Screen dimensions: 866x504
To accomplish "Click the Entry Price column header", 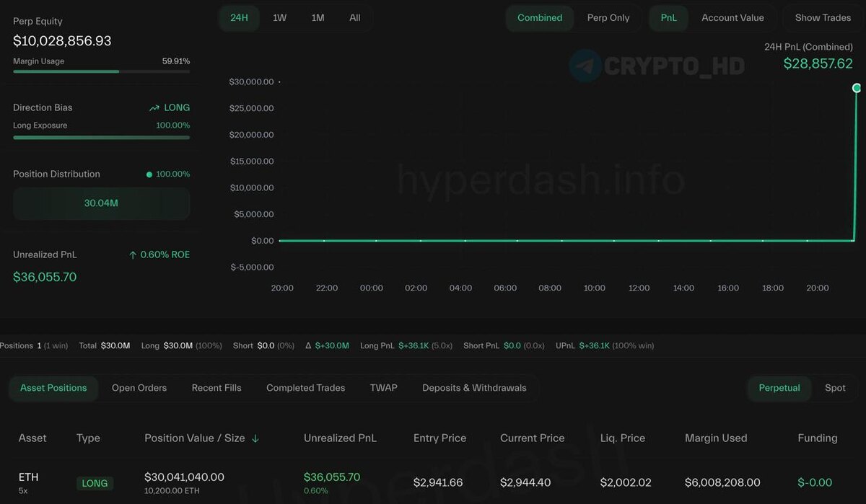I will 439,438.
